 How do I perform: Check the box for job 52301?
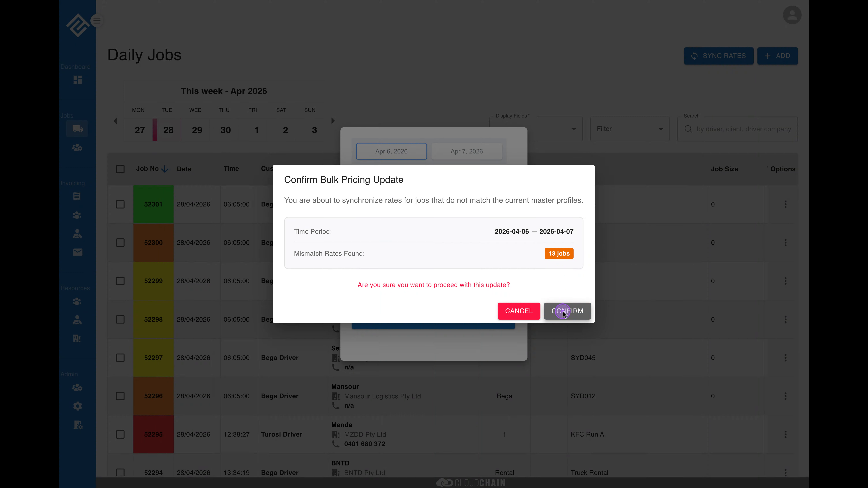coord(120,204)
